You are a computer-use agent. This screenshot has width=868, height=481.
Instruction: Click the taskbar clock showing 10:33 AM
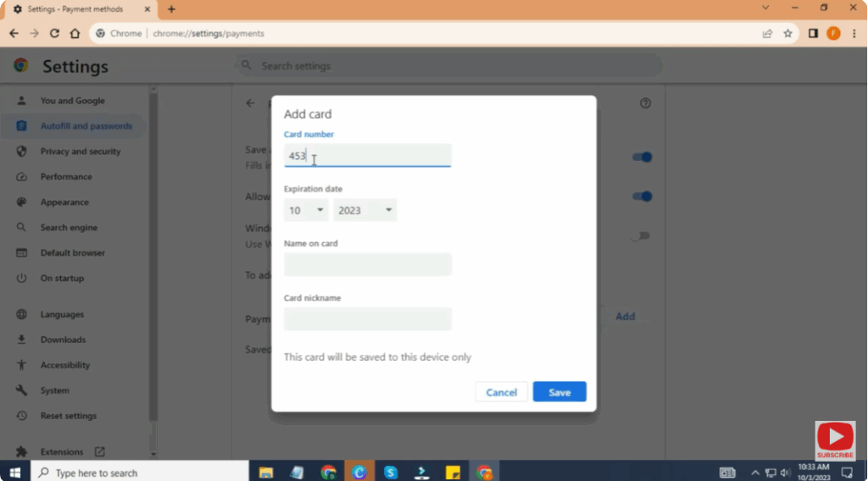click(x=814, y=473)
